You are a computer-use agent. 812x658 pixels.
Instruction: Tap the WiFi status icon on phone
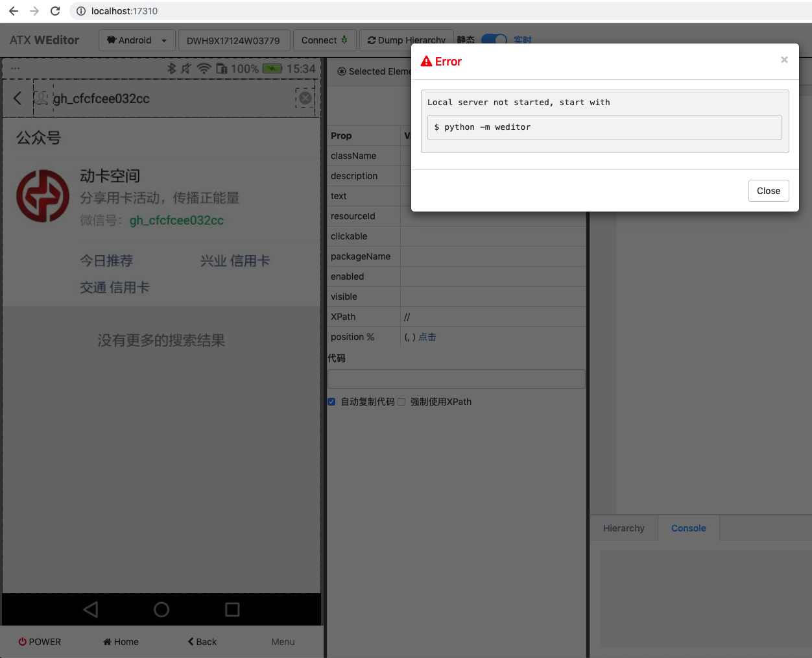click(204, 68)
